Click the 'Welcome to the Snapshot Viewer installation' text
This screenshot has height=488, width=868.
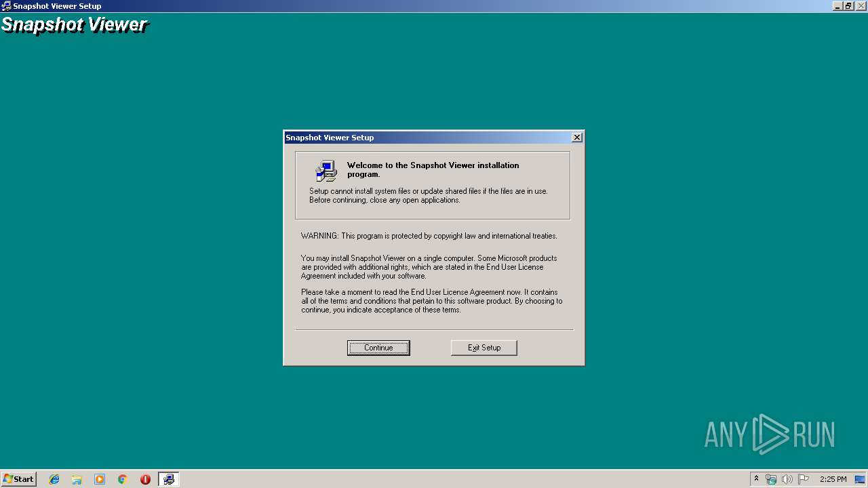coord(433,169)
